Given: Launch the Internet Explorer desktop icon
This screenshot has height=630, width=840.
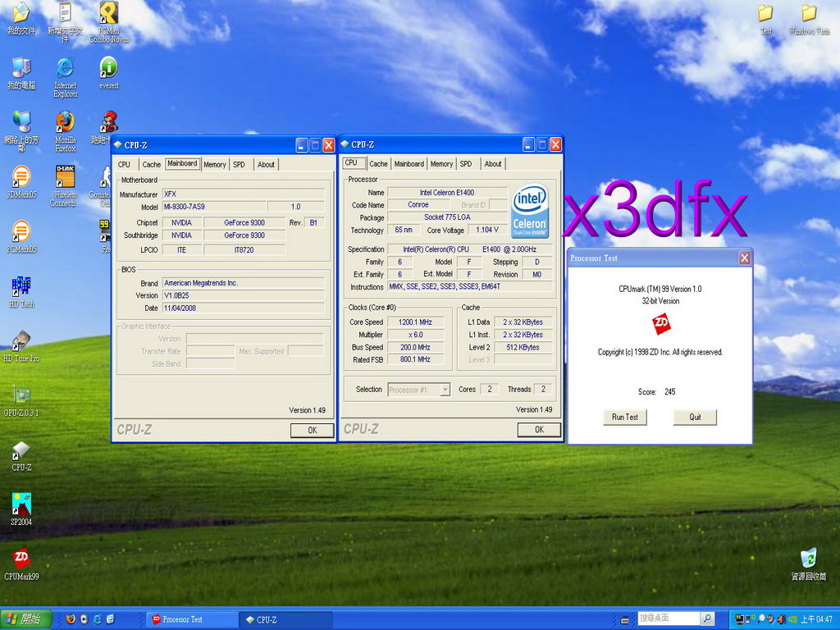Looking at the screenshot, I should pos(66,77).
